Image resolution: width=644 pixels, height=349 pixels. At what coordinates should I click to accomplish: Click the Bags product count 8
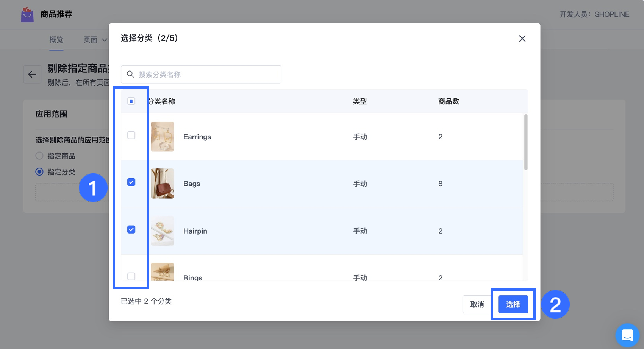pos(440,184)
